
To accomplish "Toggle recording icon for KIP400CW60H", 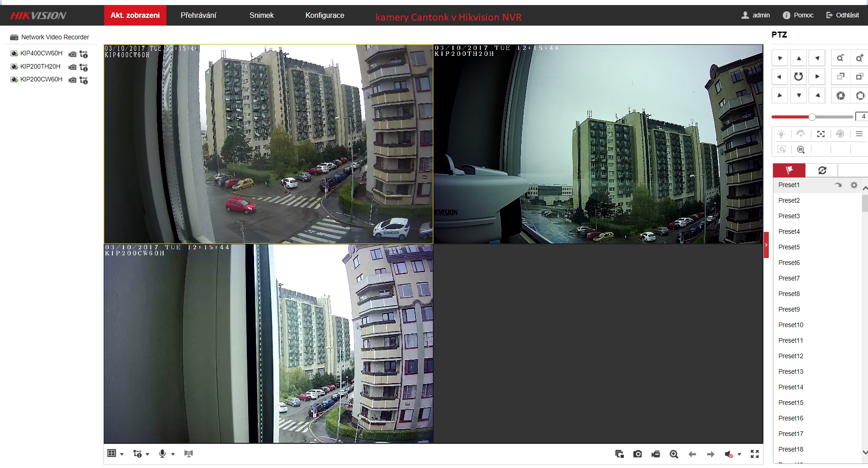I will pyautogui.click(x=72, y=54).
